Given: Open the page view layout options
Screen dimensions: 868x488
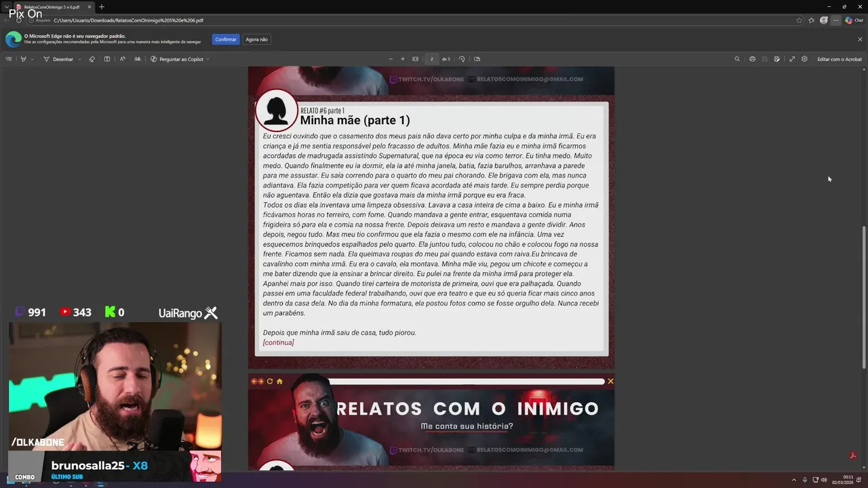Looking at the screenshot, I should click(x=477, y=59).
